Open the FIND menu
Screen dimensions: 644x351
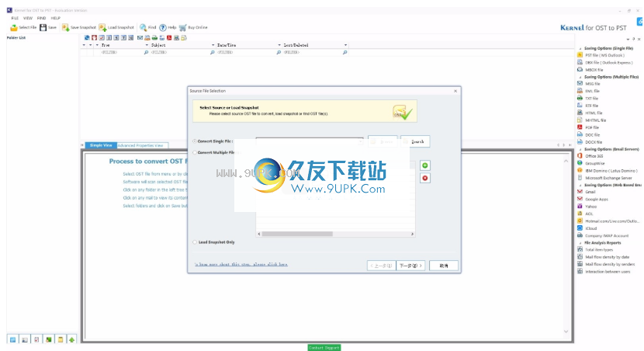pos(41,18)
